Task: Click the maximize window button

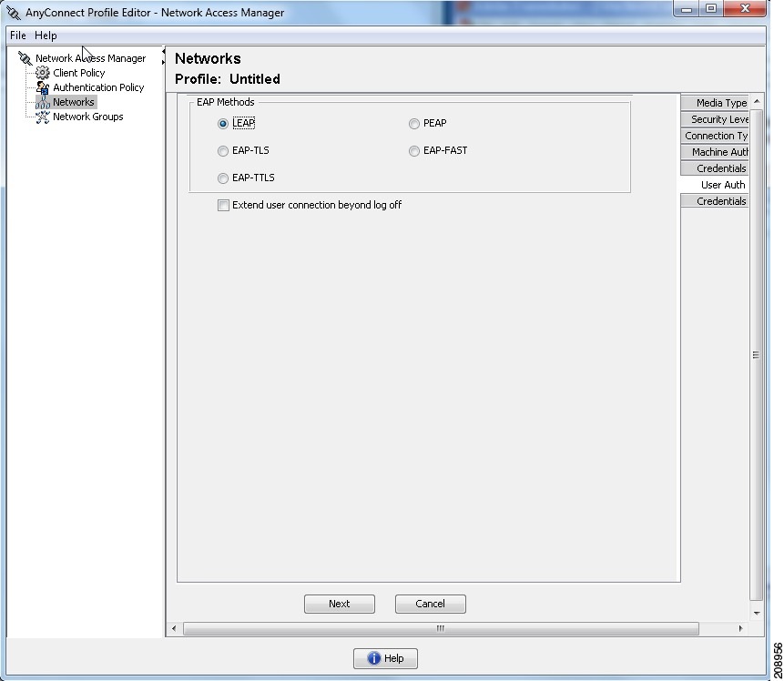Action: (711, 8)
